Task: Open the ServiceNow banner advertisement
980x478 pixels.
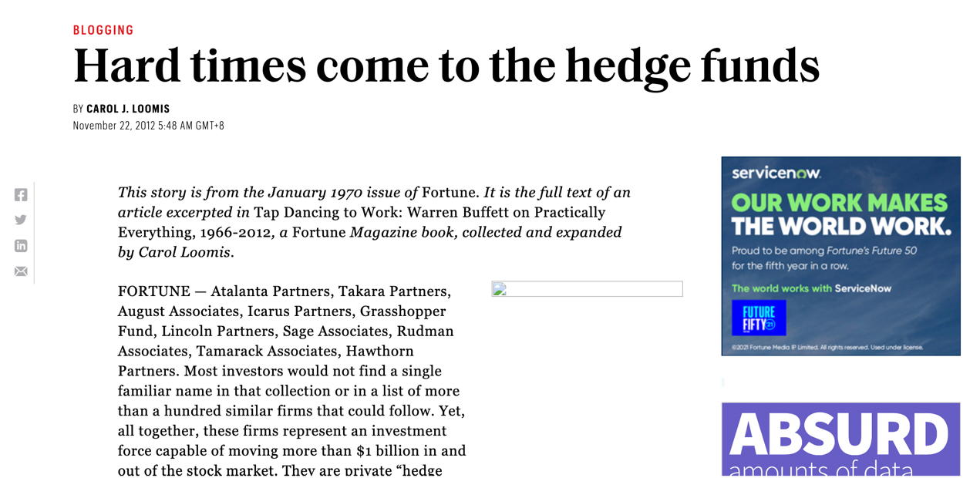Action: pos(841,256)
